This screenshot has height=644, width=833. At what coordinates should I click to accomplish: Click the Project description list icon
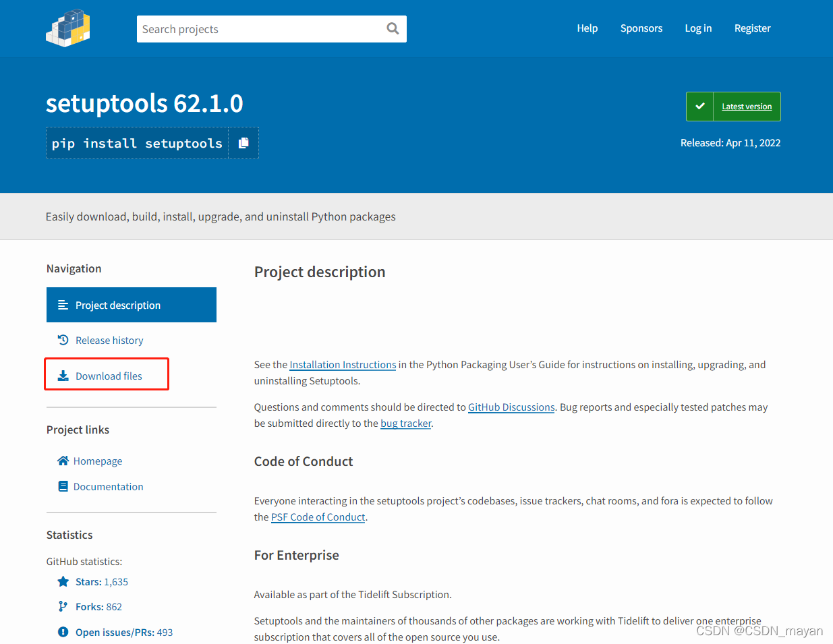point(63,305)
